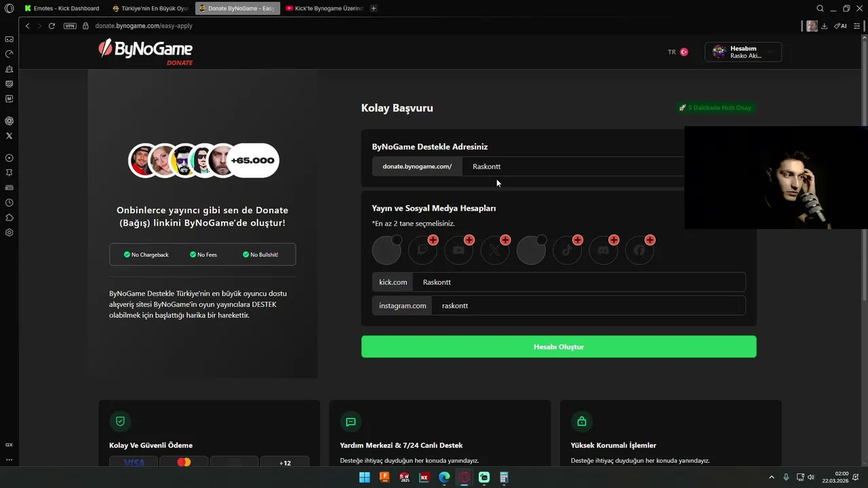Image resolution: width=868 pixels, height=488 pixels.
Task: Click the site security lock icon
Action: (86, 26)
